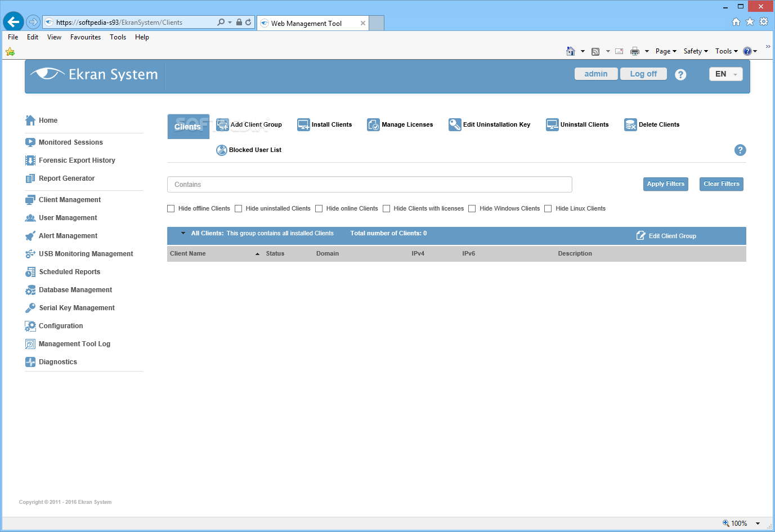
Task: Check Hide Clients with licenses
Action: tap(387, 209)
